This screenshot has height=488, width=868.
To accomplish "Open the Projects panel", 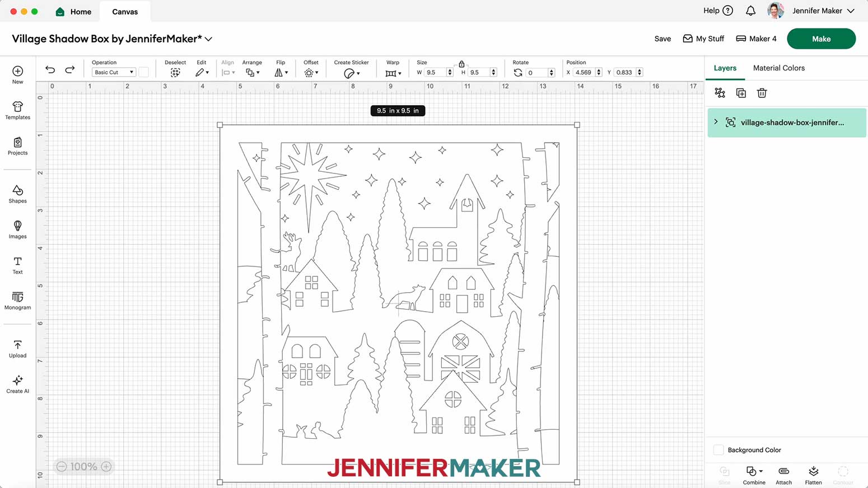I will point(18,146).
